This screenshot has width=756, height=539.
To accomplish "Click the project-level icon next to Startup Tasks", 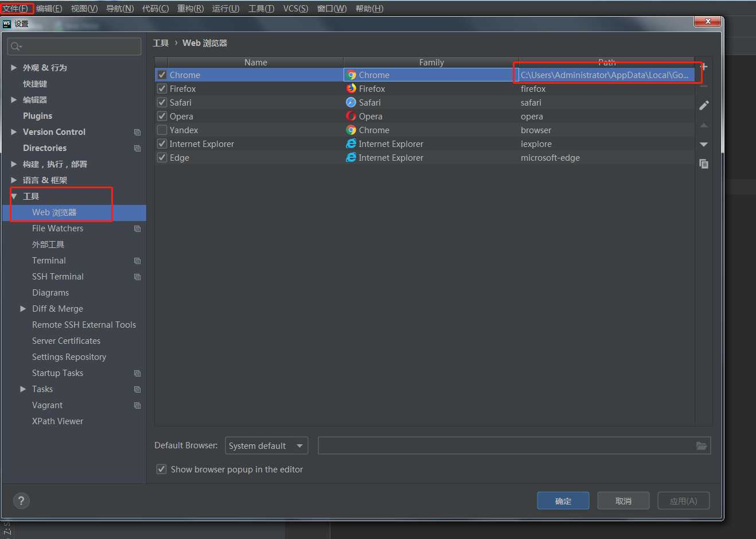I will pyautogui.click(x=137, y=373).
